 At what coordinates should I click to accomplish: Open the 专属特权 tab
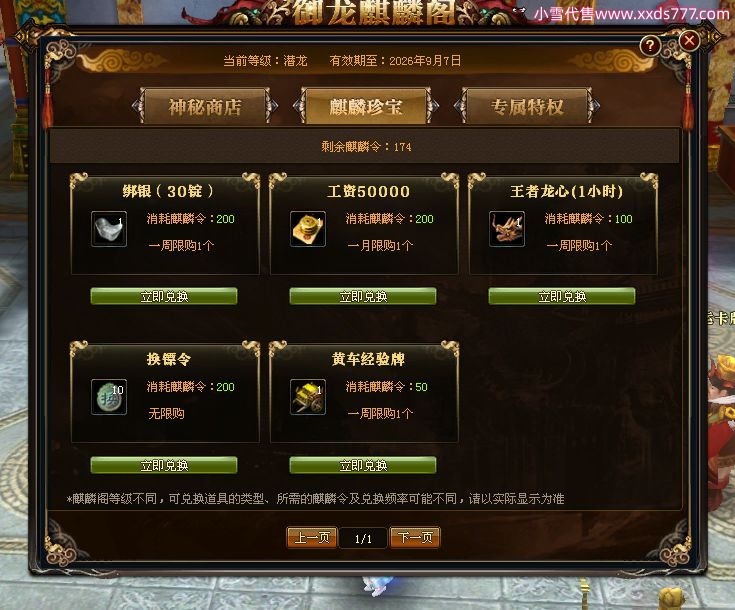pos(527,106)
